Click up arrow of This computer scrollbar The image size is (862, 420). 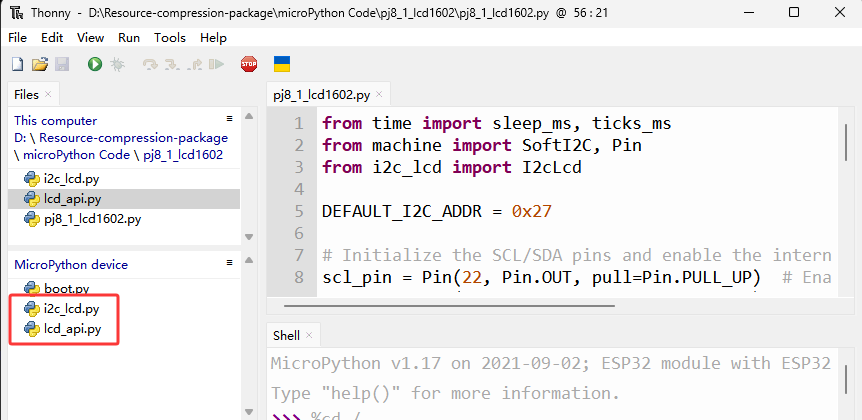point(248,116)
